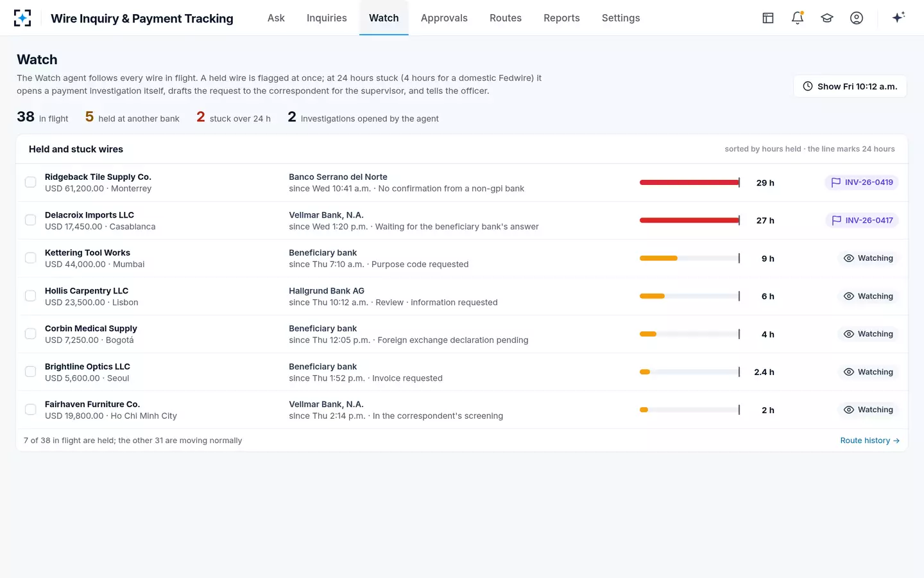Image resolution: width=924 pixels, height=578 pixels.
Task: Launch the sparkle AI assistant icon
Action: [898, 17]
